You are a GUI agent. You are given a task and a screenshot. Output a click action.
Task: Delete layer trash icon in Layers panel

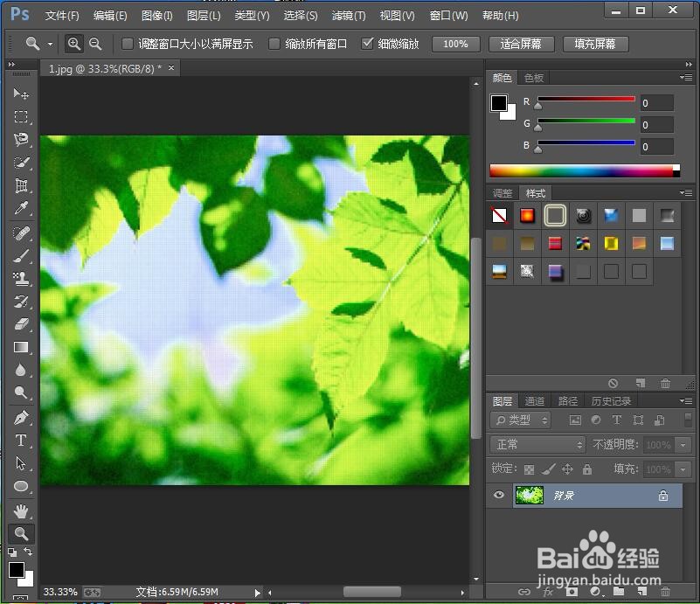(665, 592)
